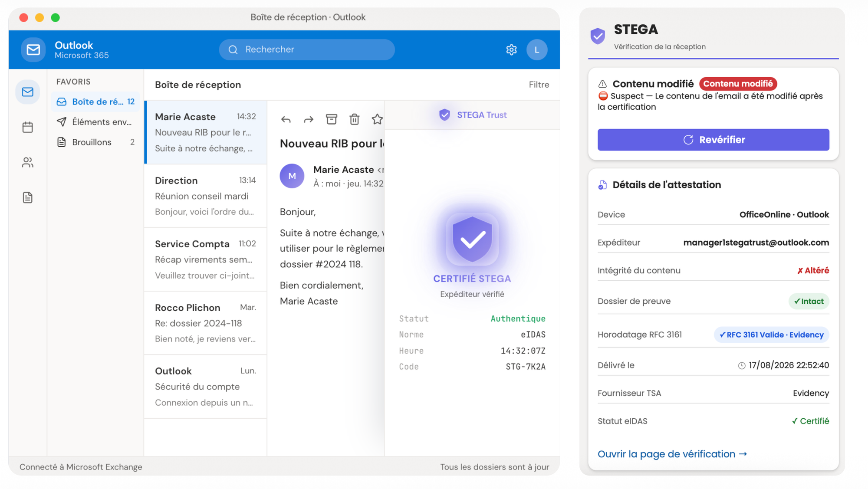Click the Altéré integrity status
This screenshot has width=868, height=489.
pos(813,271)
